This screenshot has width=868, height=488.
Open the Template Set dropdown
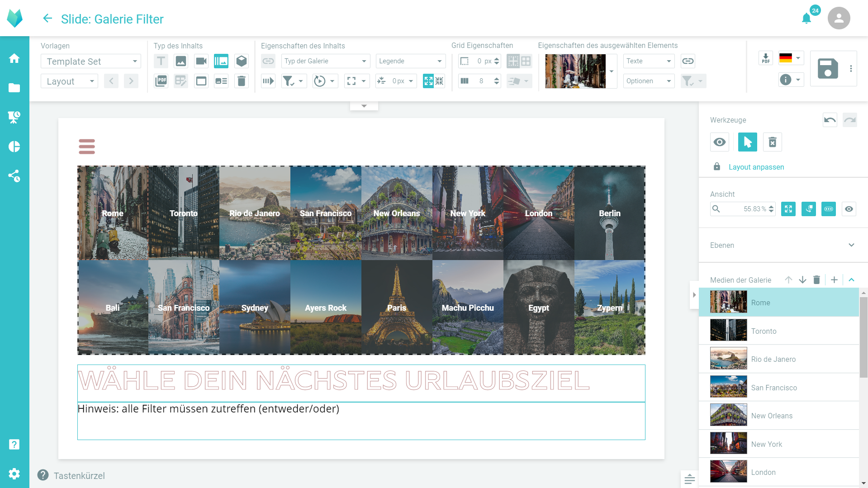[x=91, y=61]
